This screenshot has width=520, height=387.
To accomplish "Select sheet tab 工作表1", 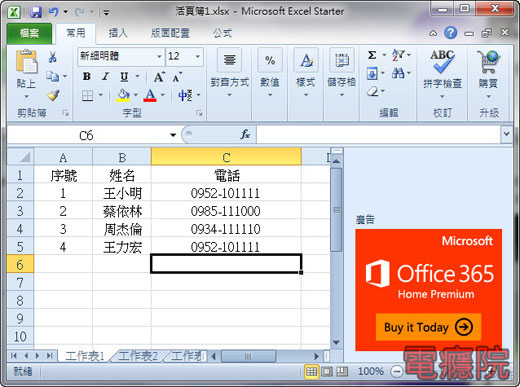I will 84,356.
